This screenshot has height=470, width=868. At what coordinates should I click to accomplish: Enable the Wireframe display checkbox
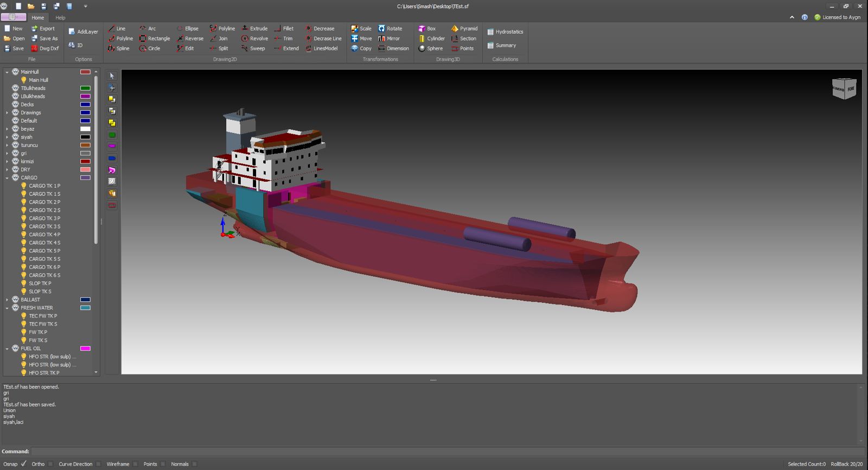[136, 464]
